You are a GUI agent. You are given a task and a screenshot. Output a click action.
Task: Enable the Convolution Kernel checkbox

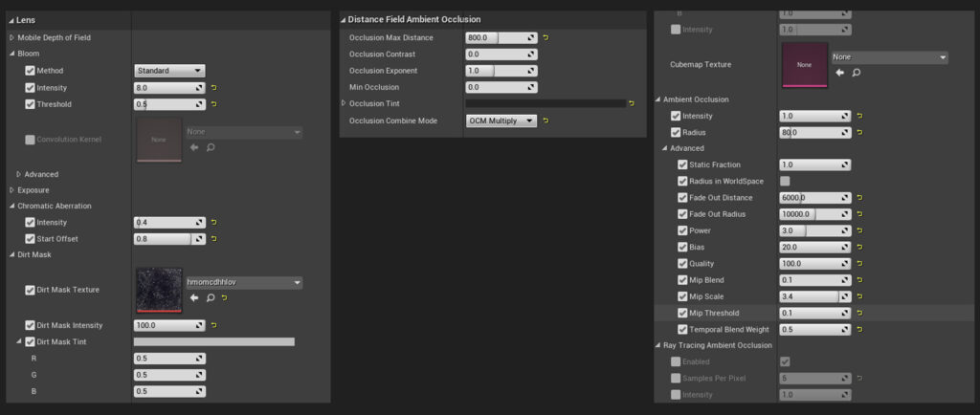coord(30,140)
